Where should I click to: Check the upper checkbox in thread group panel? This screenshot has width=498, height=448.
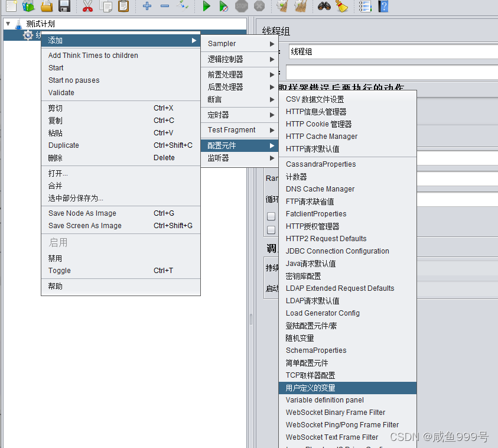271,216
